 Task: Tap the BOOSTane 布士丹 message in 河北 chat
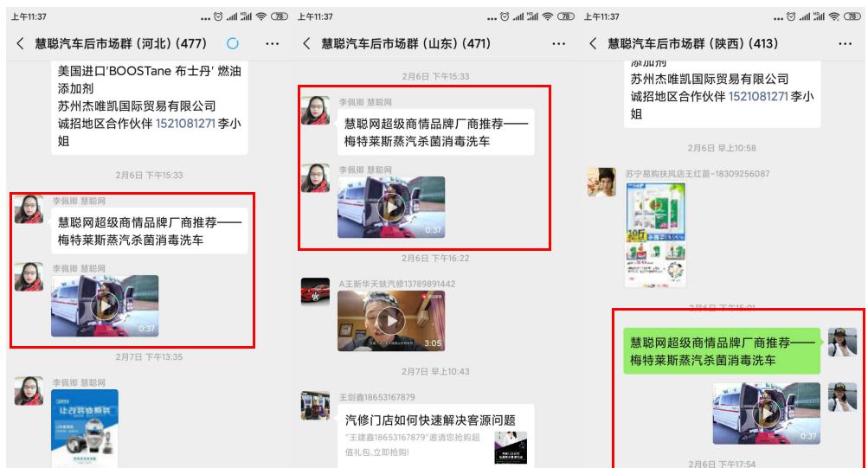click(x=150, y=106)
